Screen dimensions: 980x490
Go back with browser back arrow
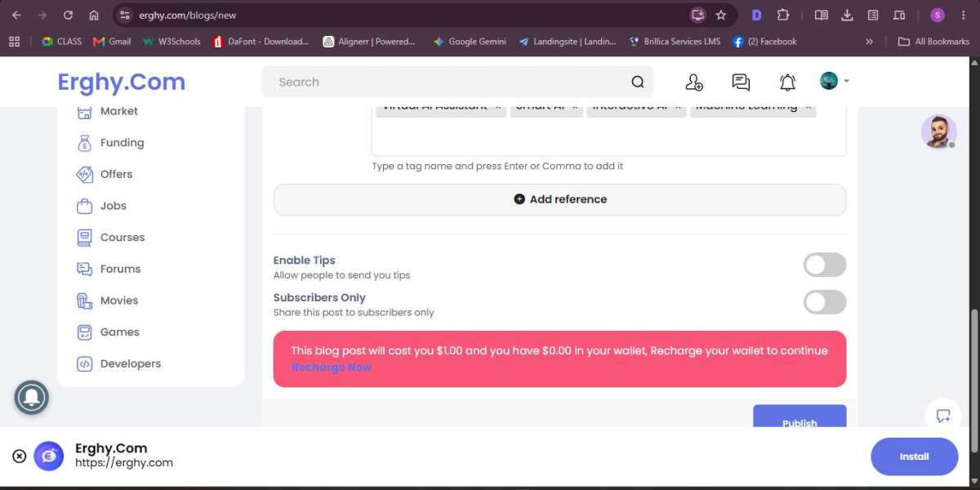(16, 15)
